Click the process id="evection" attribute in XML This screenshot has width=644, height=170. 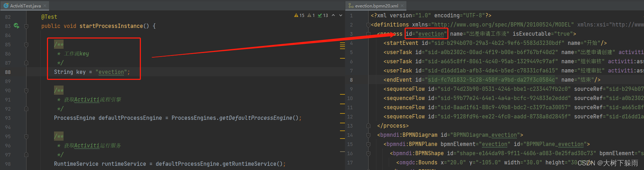pyautogui.click(x=427, y=34)
